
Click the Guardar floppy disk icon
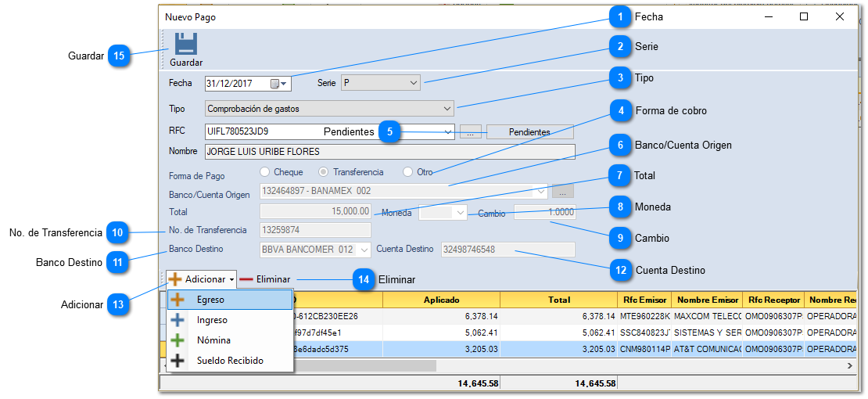(185, 44)
